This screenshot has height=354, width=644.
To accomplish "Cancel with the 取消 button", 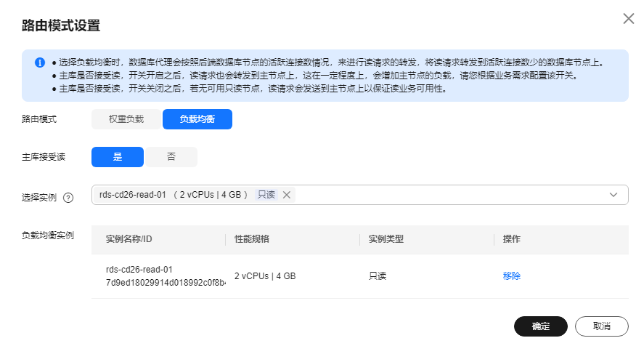I will [x=601, y=326].
